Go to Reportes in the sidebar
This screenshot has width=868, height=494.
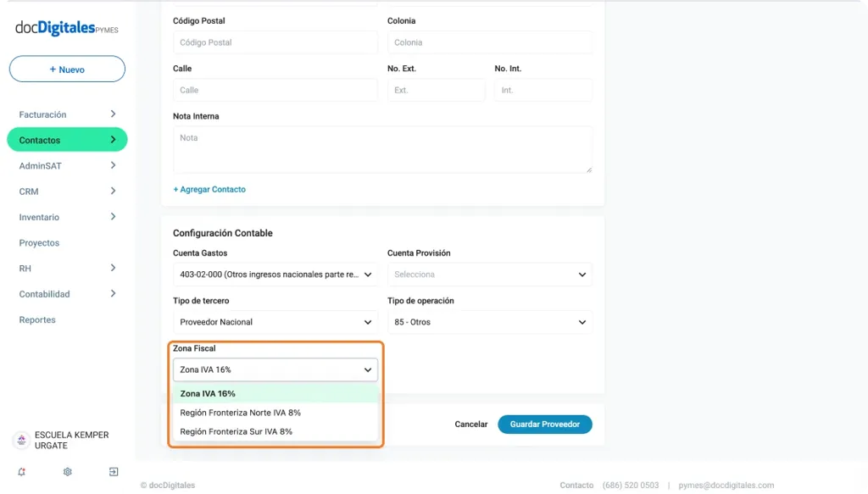(x=37, y=320)
